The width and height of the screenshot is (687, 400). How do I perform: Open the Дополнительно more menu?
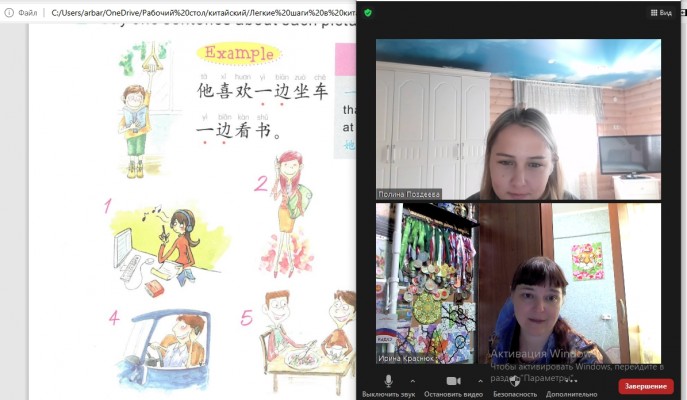click(571, 385)
